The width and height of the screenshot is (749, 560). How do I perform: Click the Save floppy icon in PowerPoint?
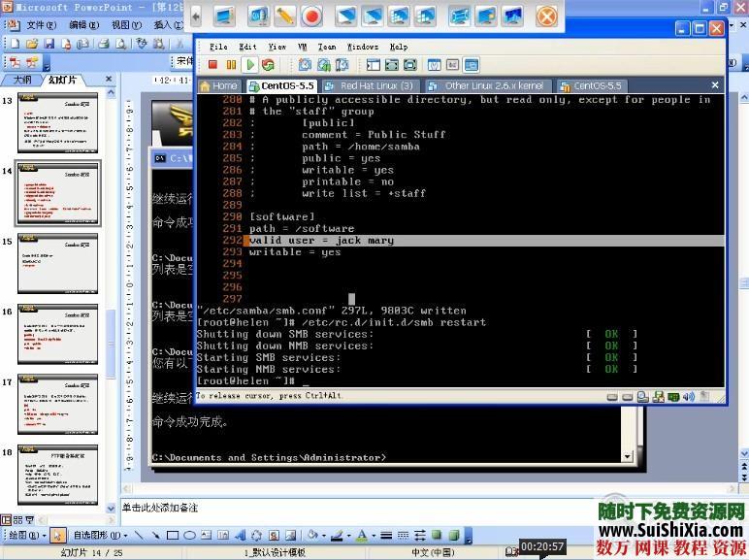tap(49, 44)
